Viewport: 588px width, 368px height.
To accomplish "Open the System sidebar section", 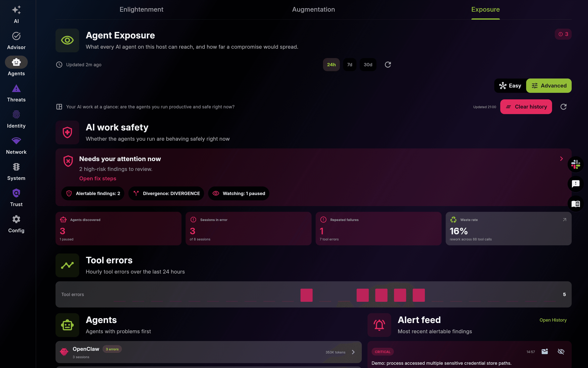I will pos(16,172).
